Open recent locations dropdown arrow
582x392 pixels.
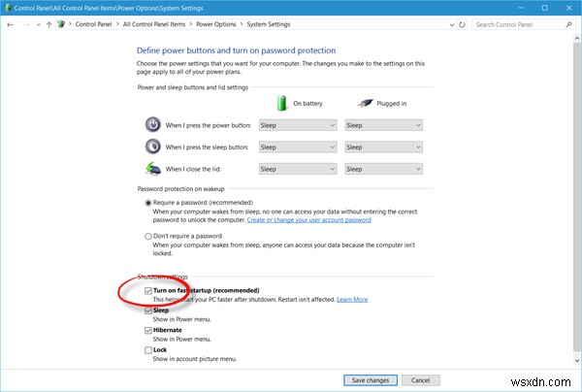pyautogui.click(x=38, y=25)
